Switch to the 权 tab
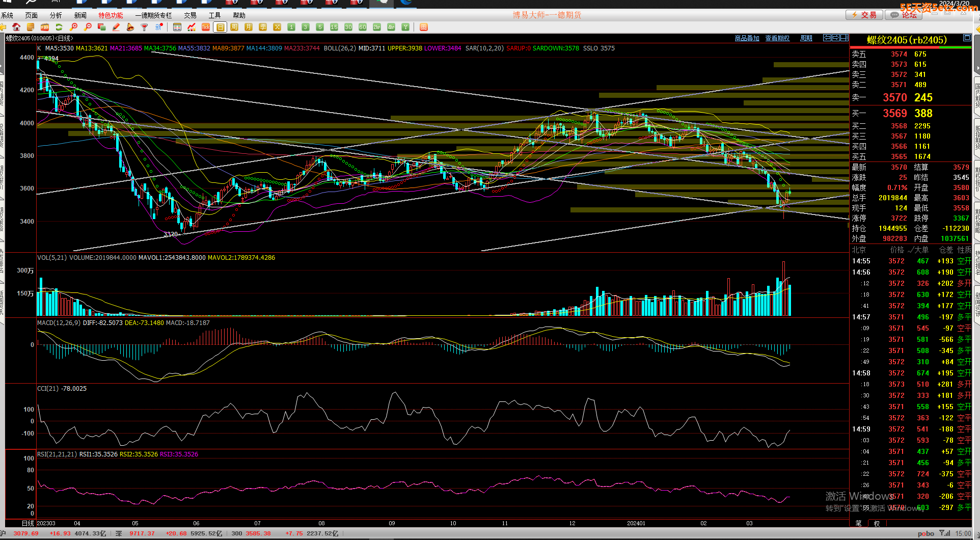 [x=877, y=523]
